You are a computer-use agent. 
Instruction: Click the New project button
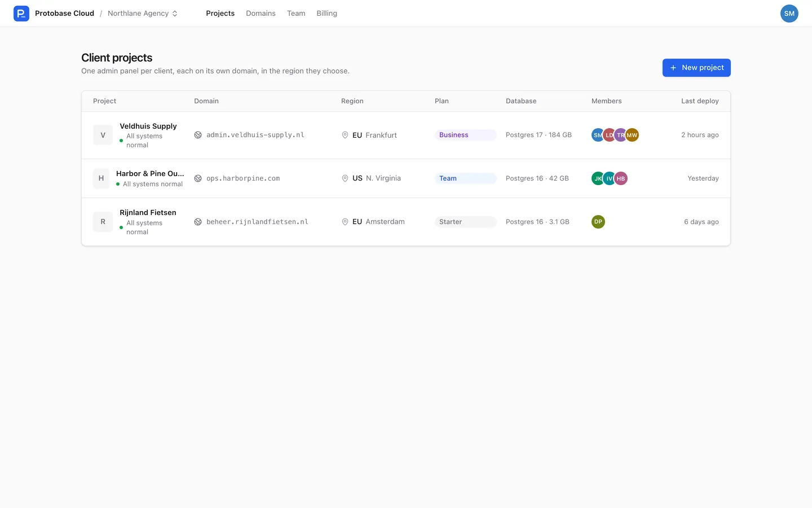pyautogui.click(x=696, y=68)
